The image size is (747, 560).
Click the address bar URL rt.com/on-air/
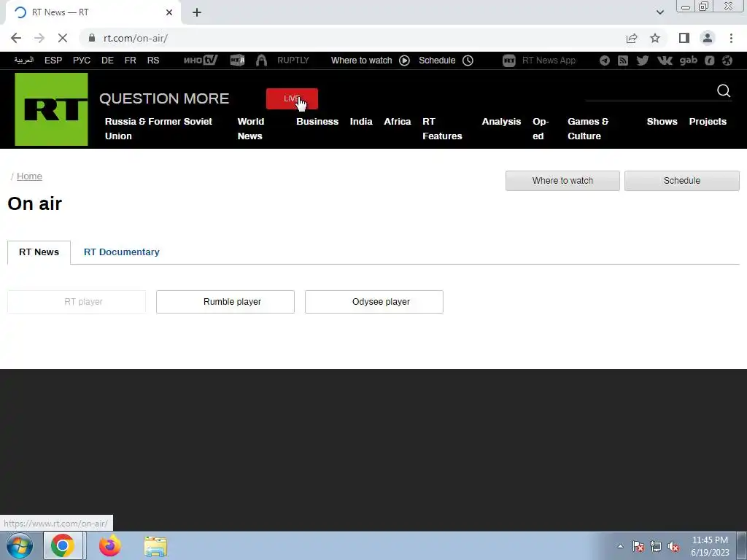135,38
